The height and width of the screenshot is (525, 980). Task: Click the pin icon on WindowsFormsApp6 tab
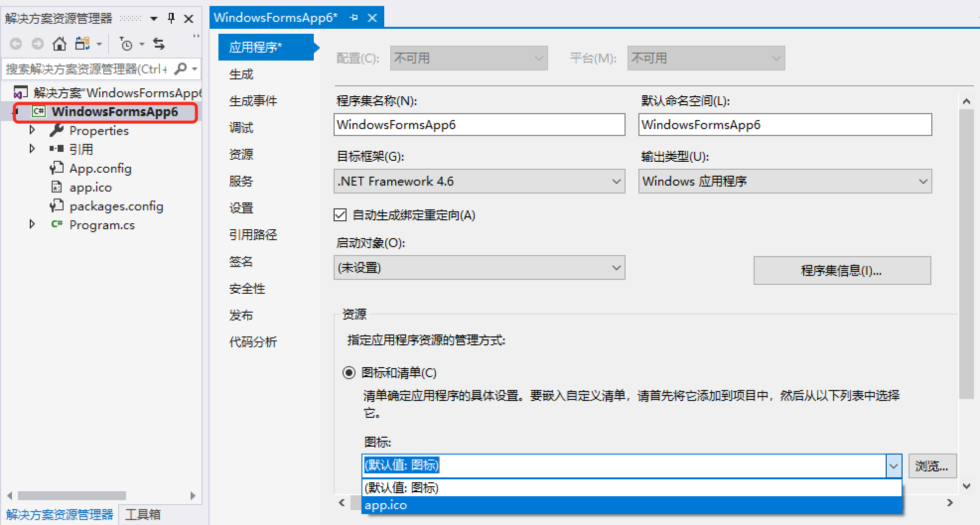pos(354,18)
